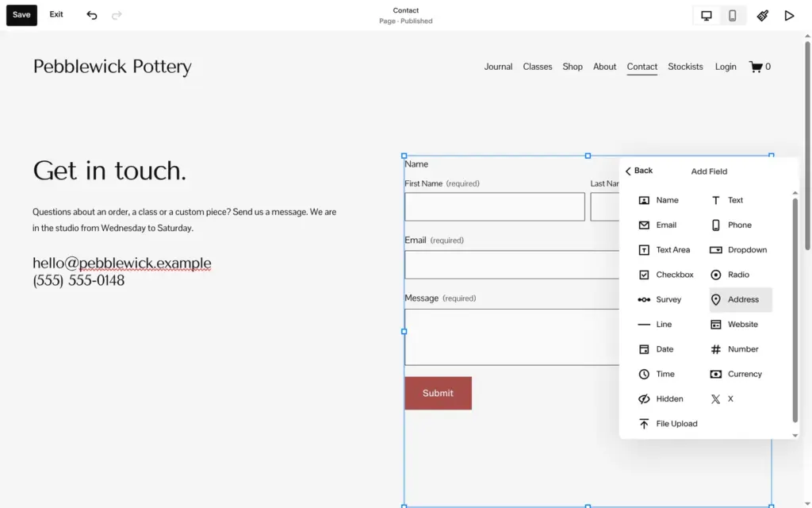This screenshot has width=812, height=508.
Task: Click the Add Field panel scrollbar
Action: (x=795, y=310)
